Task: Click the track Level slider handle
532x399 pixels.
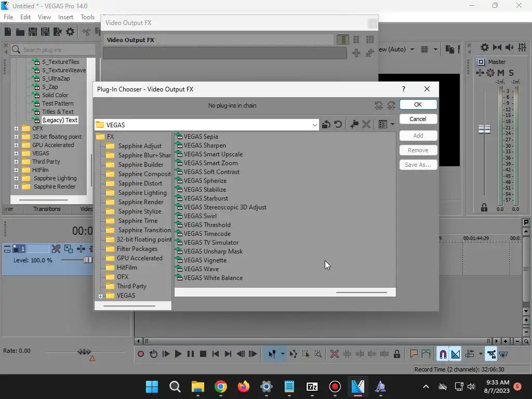Action: coord(87,260)
